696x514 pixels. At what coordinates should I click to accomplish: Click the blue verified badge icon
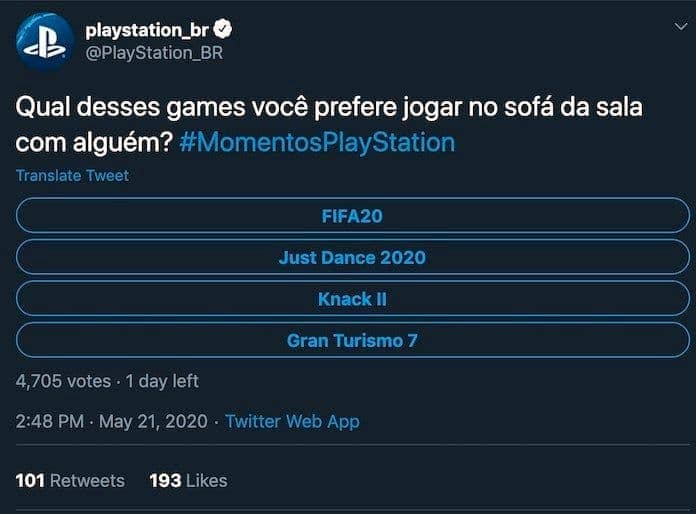click(x=226, y=30)
